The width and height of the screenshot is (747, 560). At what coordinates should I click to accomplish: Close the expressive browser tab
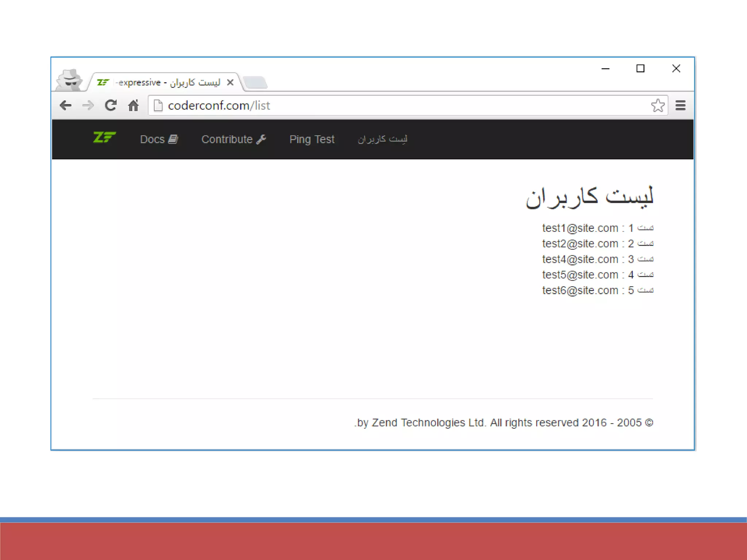click(230, 82)
